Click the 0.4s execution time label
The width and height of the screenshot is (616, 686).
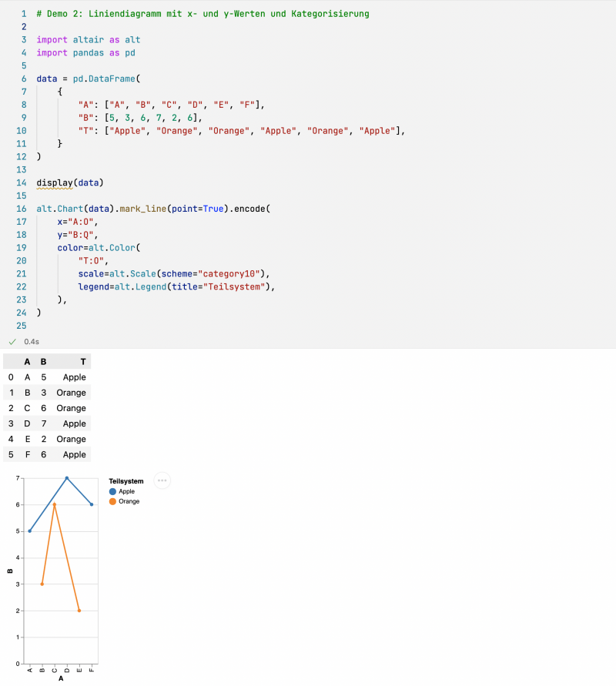click(31, 341)
